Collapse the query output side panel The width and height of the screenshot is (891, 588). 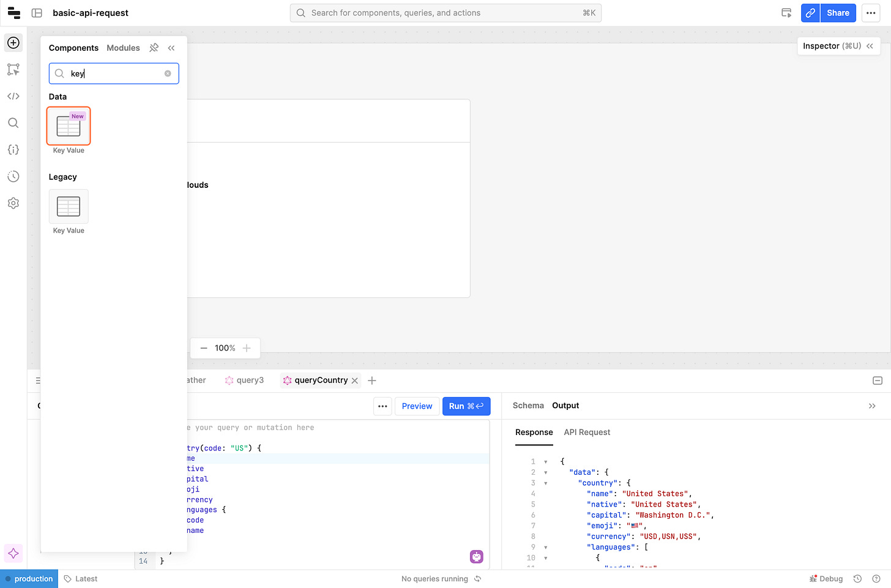click(872, 406)
